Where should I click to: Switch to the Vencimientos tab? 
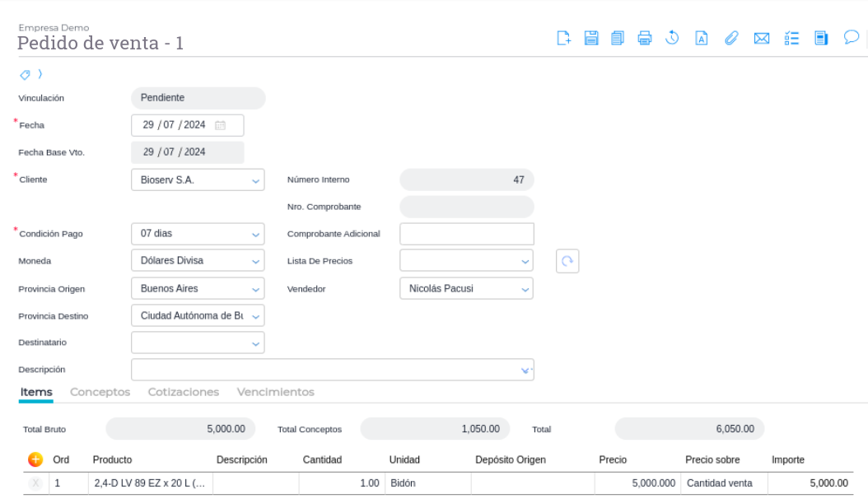276,392
